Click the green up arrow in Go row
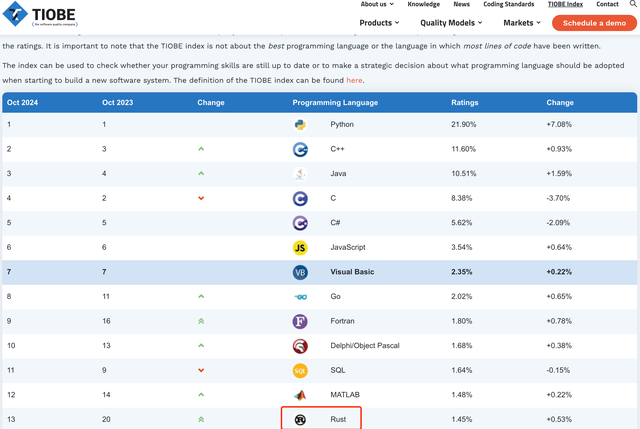Screen dimensions: 640x429 tap(201, 296)
